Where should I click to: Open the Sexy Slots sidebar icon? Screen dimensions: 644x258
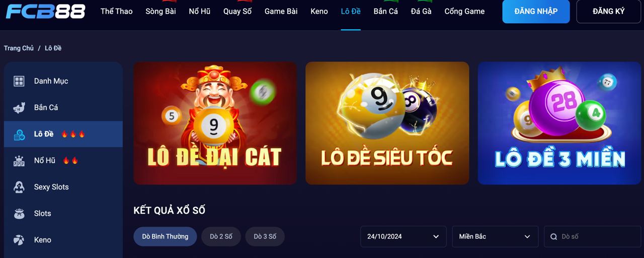pyautogui.click(x=19, y=187)
